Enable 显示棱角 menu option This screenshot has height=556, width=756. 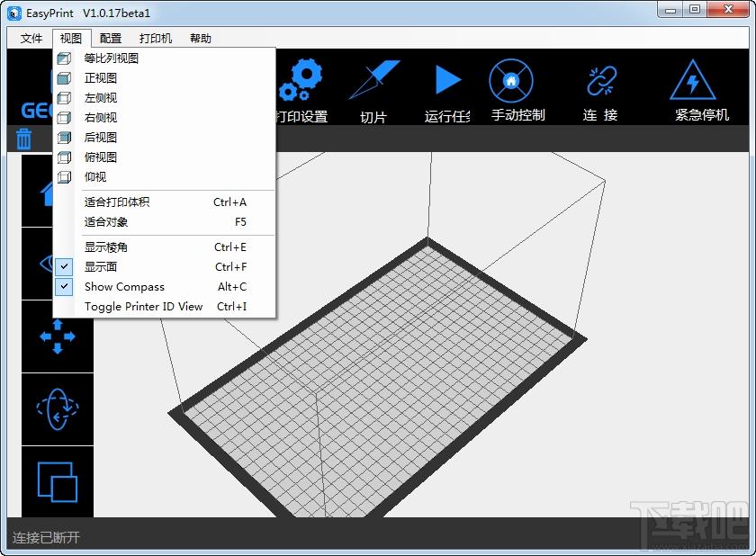(x=164, y=247)
